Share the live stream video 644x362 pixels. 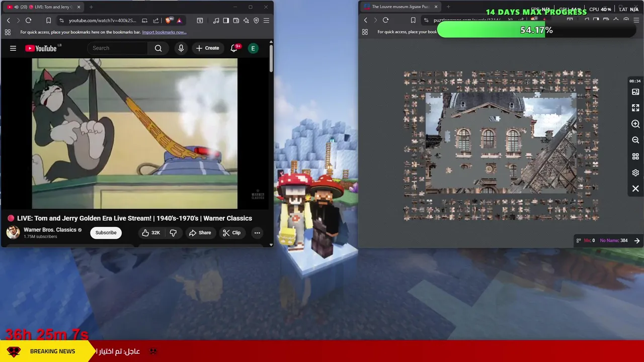pos(200,233)
